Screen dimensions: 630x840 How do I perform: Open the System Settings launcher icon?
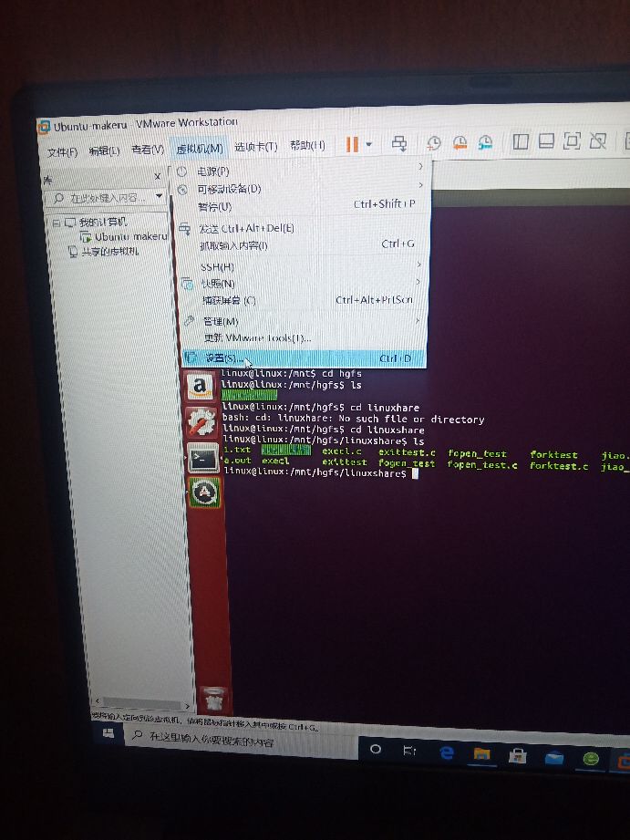(201, 422)
